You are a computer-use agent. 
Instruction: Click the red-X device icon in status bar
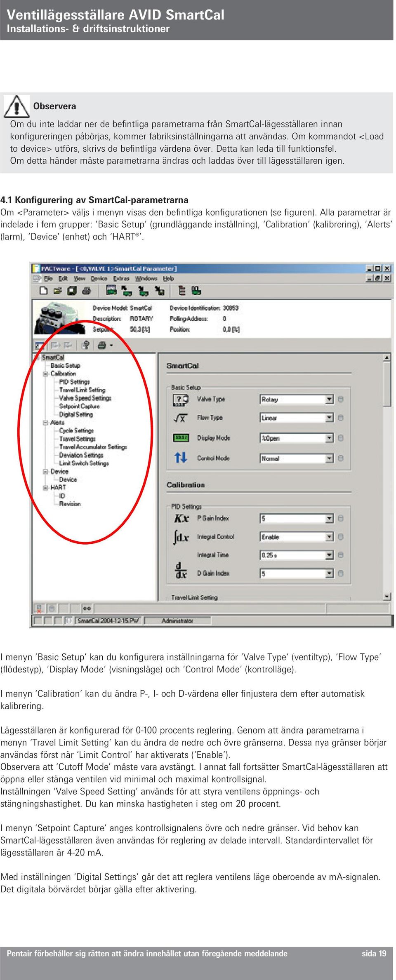pos(39,608)
